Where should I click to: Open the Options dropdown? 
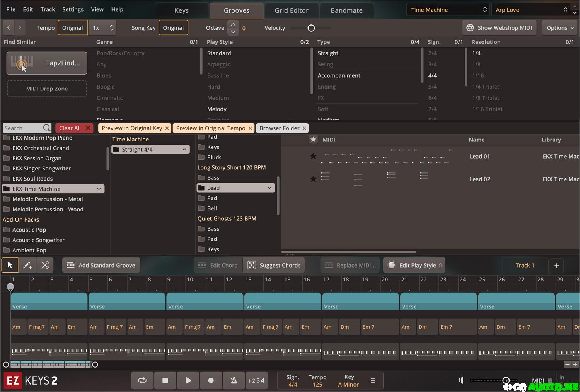560,28
